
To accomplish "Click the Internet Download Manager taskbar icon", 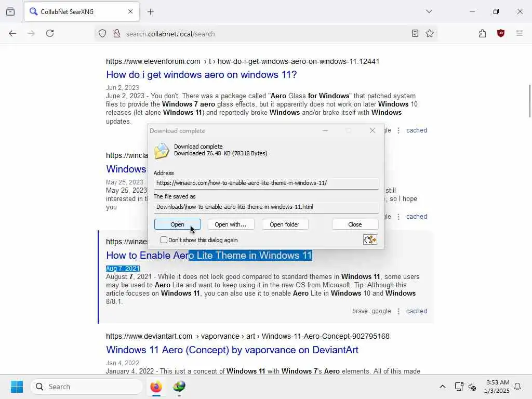I will 179,387.
